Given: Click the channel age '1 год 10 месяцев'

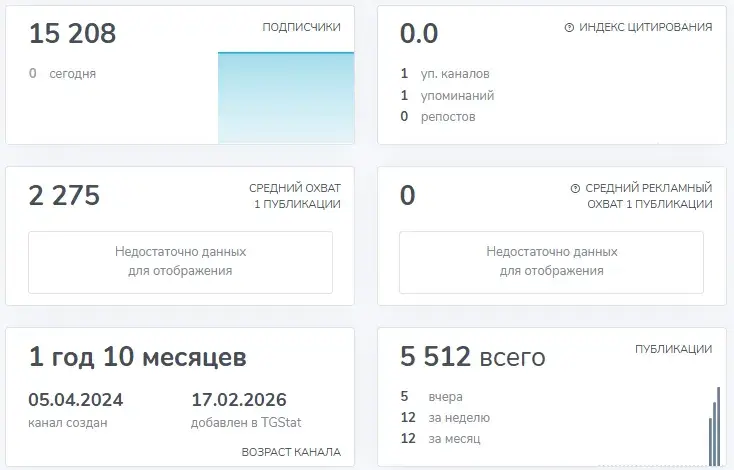Looking at the screenshot, I should pyautogui.click(x=138, y=357).
